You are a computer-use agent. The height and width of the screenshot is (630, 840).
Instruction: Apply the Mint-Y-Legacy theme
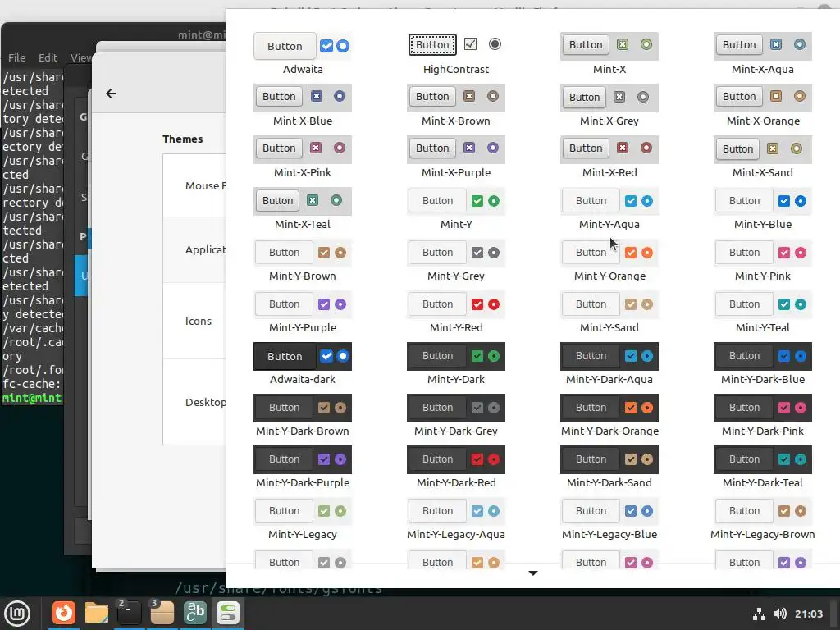pyautogui.click(x=303, y=519)
